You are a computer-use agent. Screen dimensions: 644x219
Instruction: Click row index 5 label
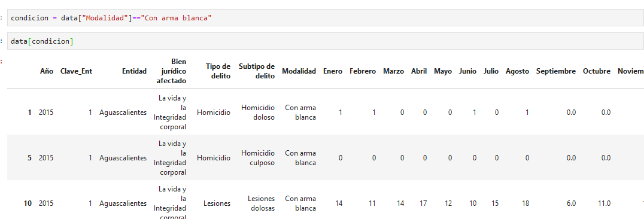tap(29, 158)
